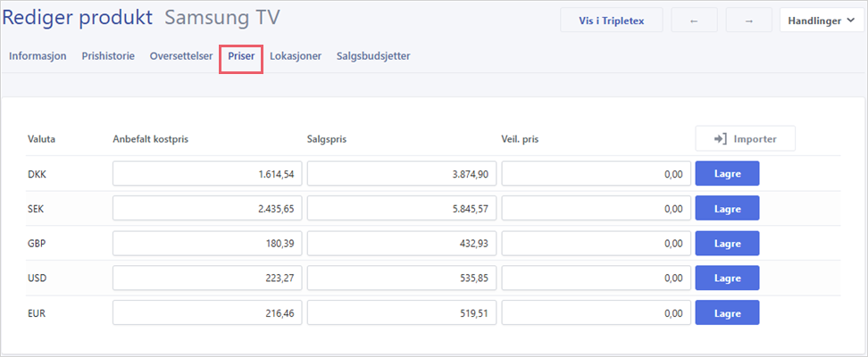
Task: Go to the Oversettelser tab
Action: 181,56
